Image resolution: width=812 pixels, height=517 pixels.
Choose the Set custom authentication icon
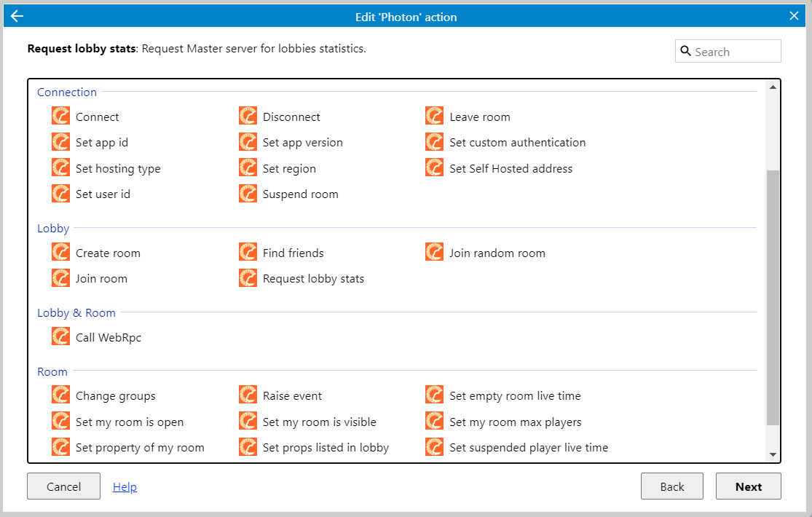pos(434,142)
